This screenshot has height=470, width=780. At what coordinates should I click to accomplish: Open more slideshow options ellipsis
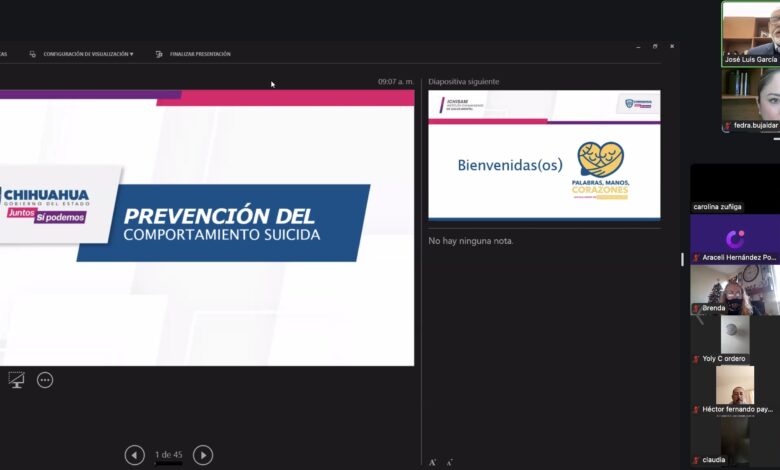pyautogui.click(x=45, y=380)
